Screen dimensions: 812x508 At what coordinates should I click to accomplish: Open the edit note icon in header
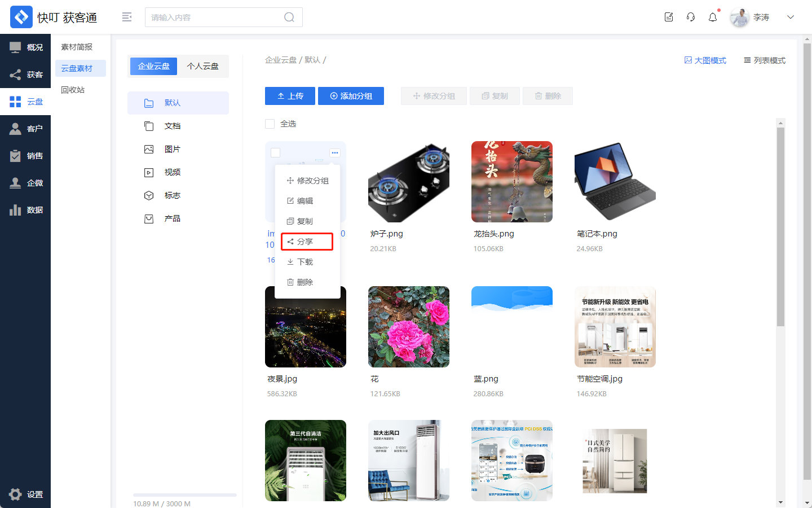click(x=669, y=17)
